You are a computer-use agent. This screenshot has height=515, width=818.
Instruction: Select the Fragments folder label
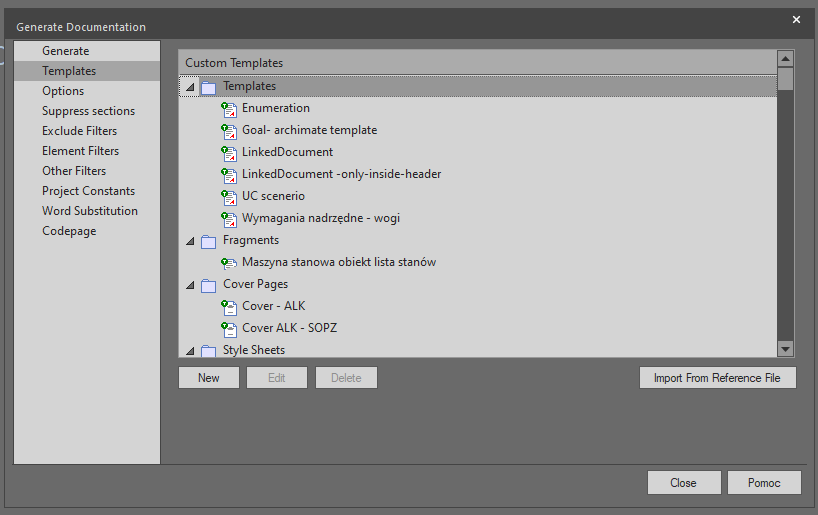point(251,240)
